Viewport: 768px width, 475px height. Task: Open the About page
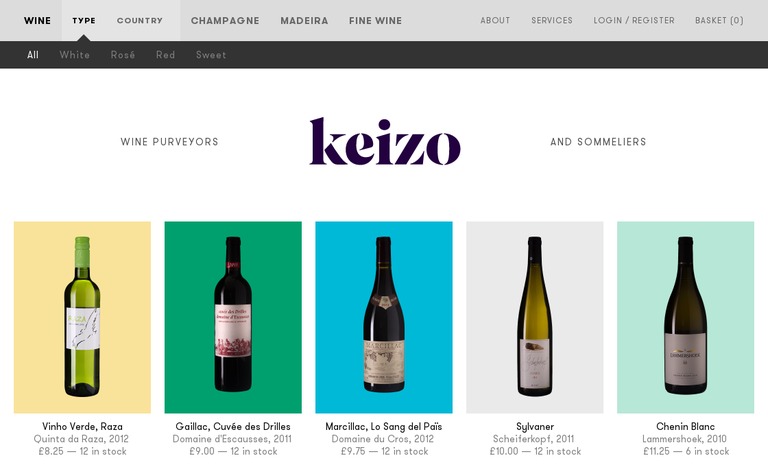pos(495,20)
